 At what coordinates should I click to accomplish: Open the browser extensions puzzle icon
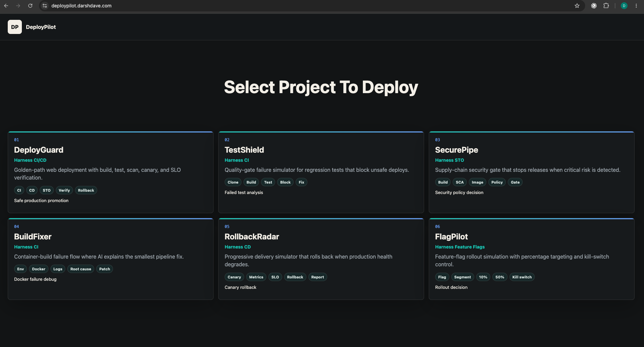(x=606, y=6)
